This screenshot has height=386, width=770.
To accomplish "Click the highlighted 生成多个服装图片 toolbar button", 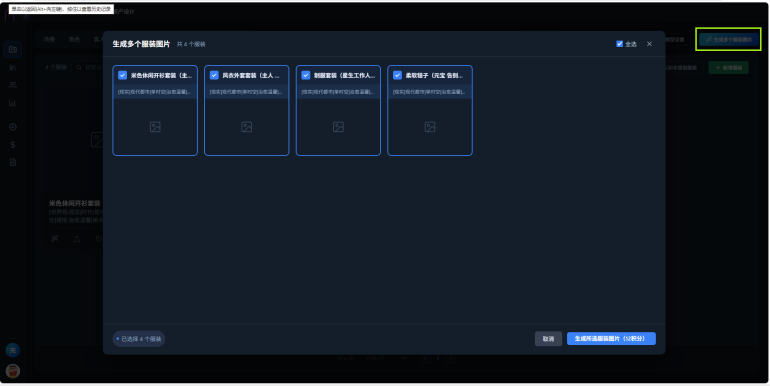I will click(x=729, y=39).
